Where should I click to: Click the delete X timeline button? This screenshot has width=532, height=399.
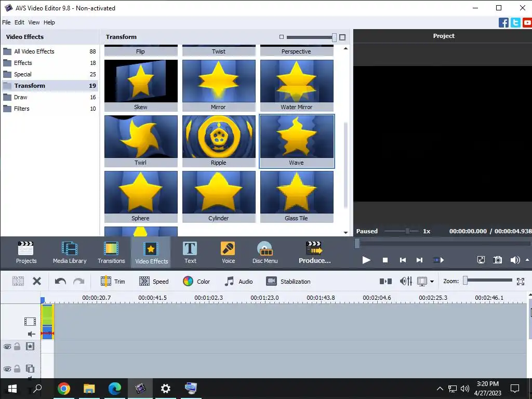37,281
